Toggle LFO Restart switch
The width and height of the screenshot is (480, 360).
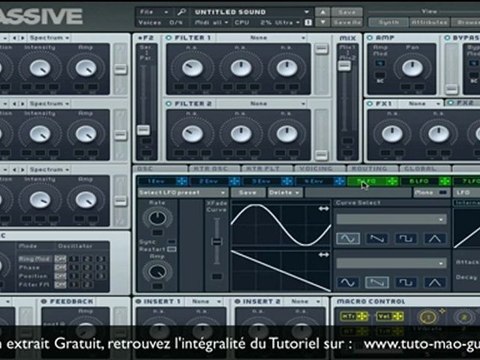tap(172, 249)
